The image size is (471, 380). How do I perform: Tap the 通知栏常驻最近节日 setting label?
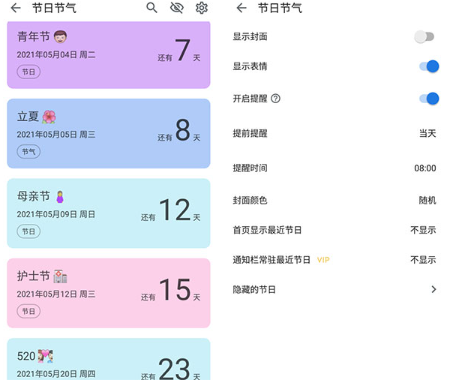[272, 260]
